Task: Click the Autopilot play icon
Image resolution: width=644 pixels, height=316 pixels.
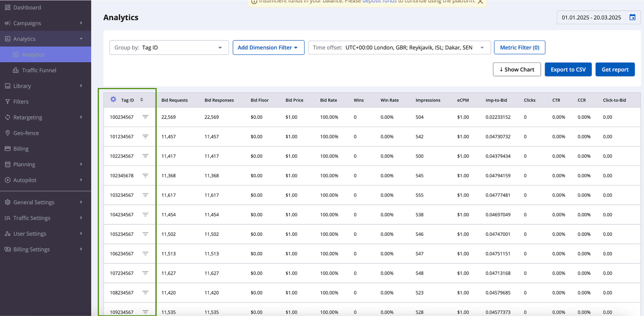Action: point(8,180)
